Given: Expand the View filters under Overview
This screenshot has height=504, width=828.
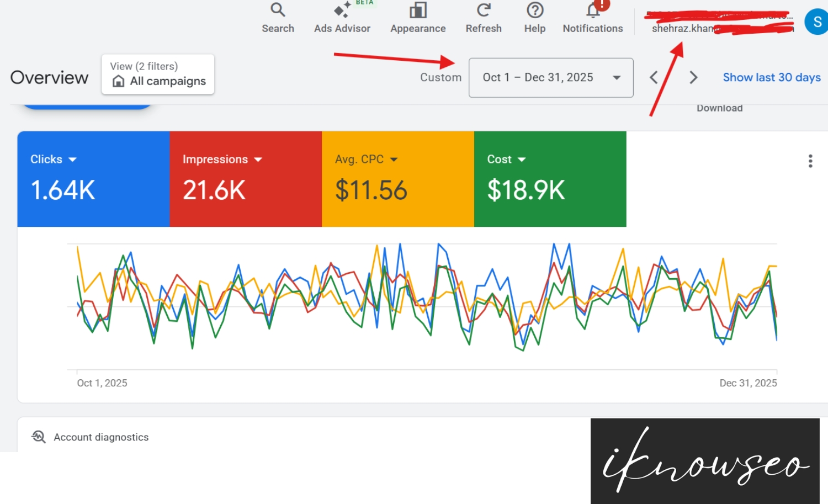Looking at the screenshot, I should point(144,66).
